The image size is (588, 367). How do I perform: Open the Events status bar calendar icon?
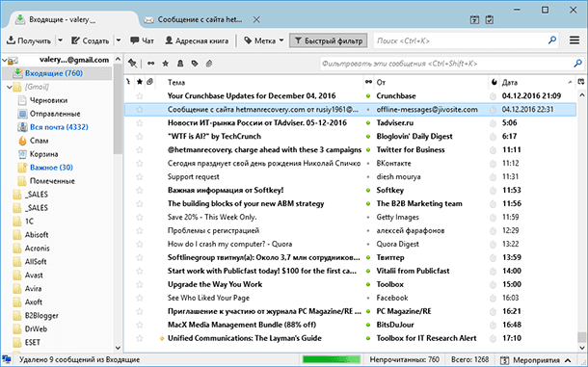click(x=505, y=360)
